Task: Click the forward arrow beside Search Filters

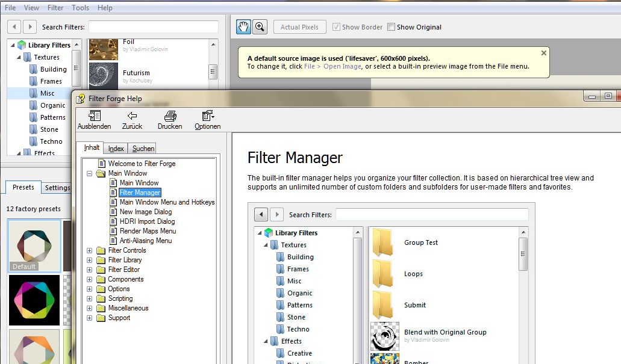Action: (x=30, y=27)
